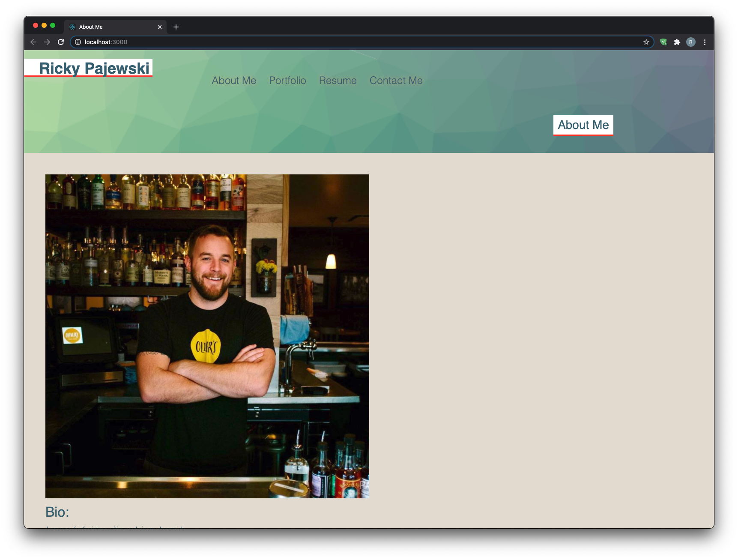Click the macOS red close window button
This screenshot has width=738, height=560.
point(36,26)
